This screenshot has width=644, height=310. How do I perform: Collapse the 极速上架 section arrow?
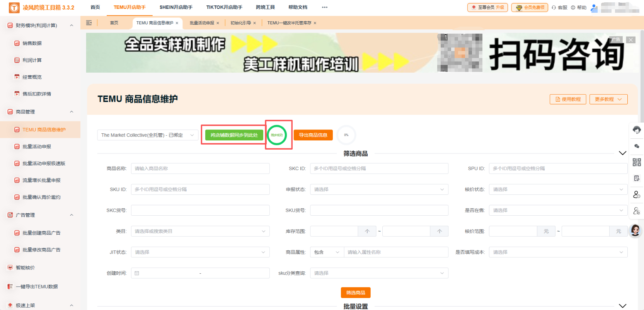[x=72, y=305]
